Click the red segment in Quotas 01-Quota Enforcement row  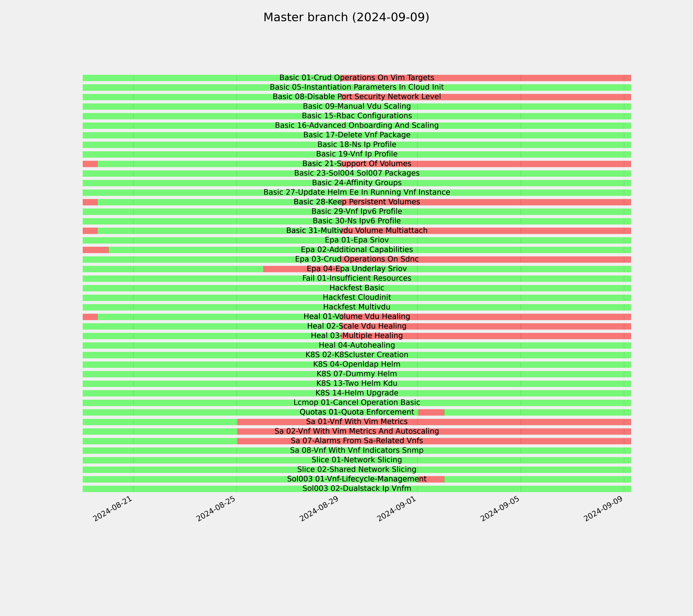pyautogui.click(x=431, y=412)
